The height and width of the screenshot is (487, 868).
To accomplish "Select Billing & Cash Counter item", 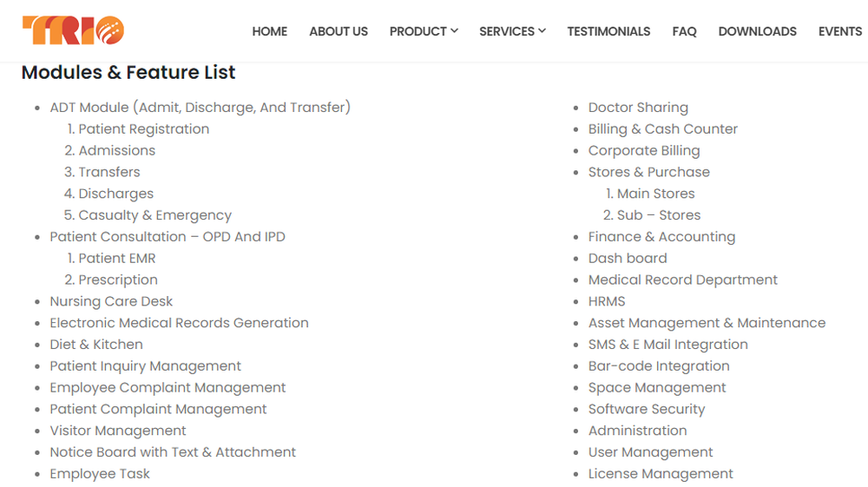I will pos(662,129).
